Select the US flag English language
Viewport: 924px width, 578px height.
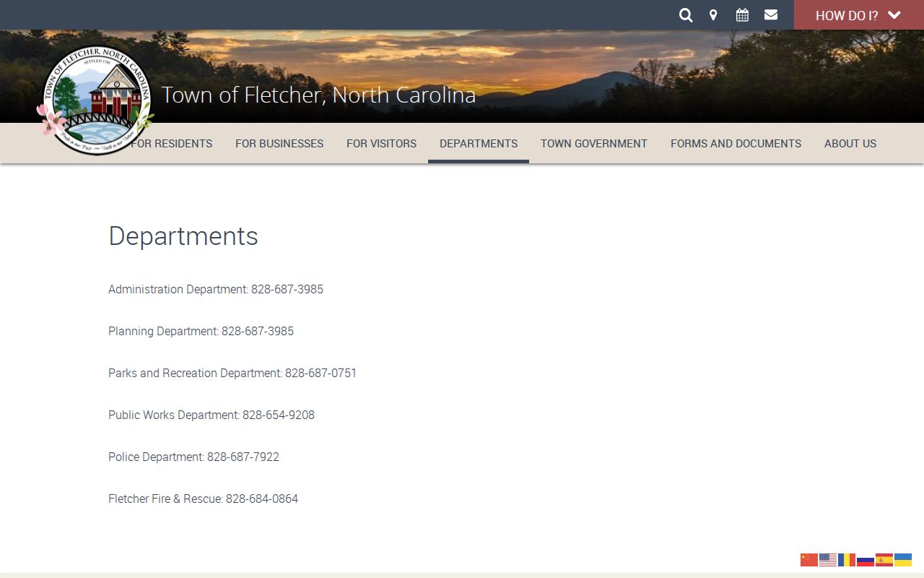(828, 560)
